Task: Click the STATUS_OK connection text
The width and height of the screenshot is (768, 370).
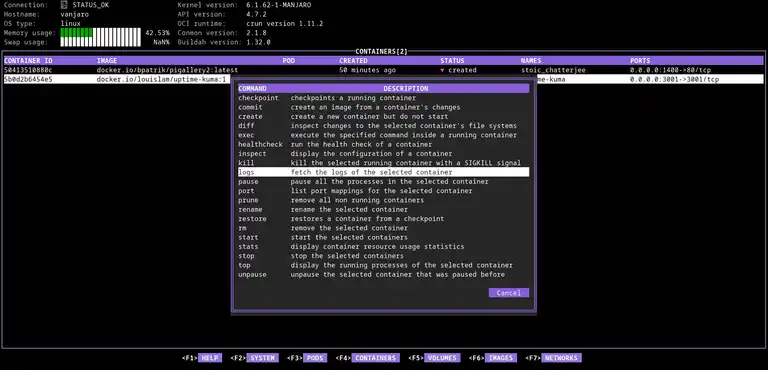Action: click(x=91, y=5)
